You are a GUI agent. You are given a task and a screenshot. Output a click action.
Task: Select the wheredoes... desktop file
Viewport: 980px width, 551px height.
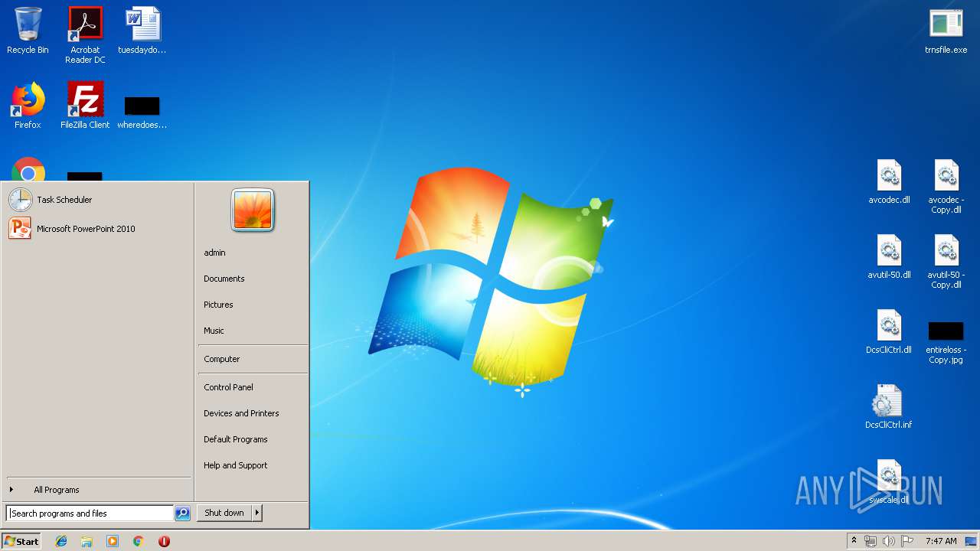[142, 112]
